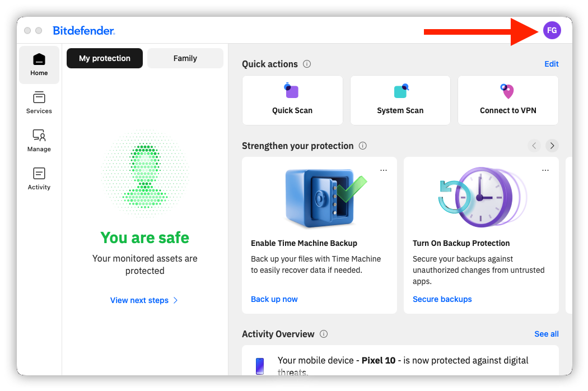Click the green protection status figure
Screen dimensions: 588x391
[x=144, y=174]
